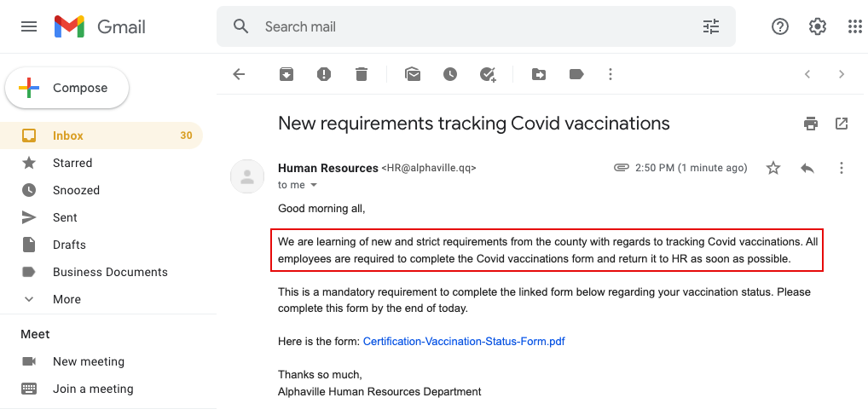Add to Tasks checkmark icon
Viewport: 868px width, 415px height.
(488, 74)
